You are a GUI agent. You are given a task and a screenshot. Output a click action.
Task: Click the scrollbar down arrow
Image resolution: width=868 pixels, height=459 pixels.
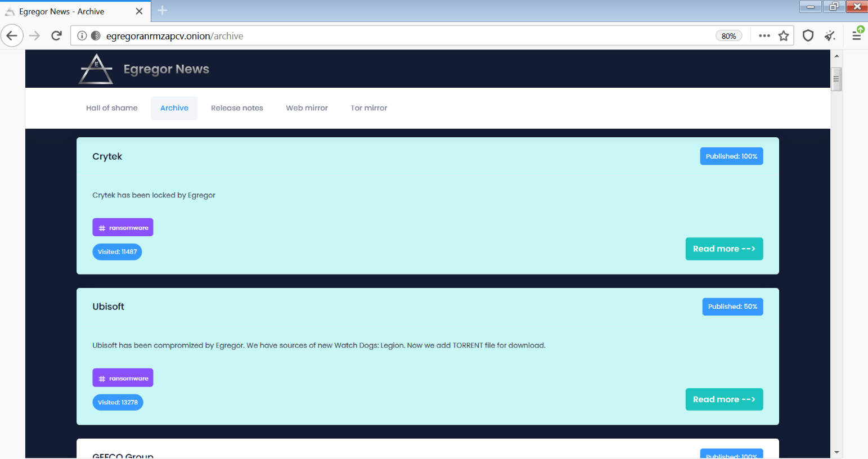(836, 452)
